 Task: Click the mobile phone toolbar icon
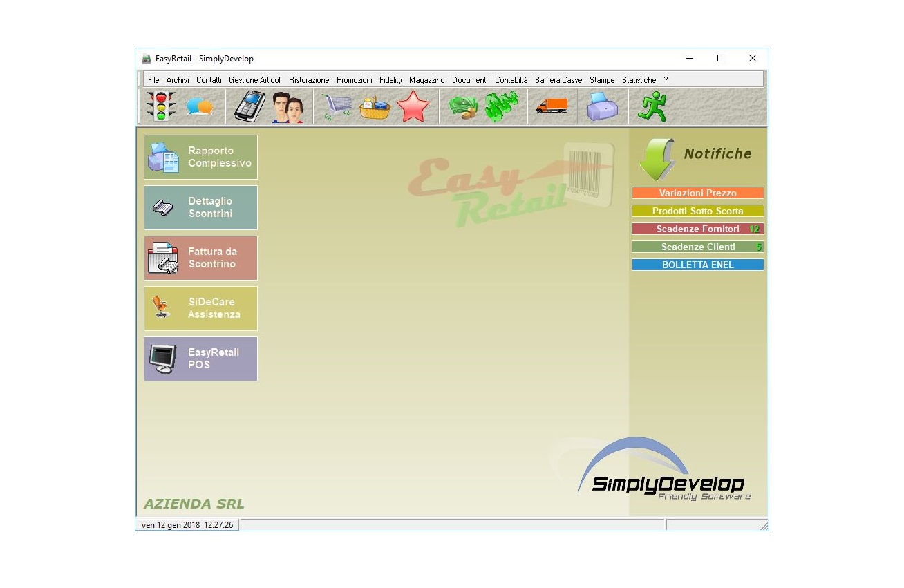tap(249, 107)
